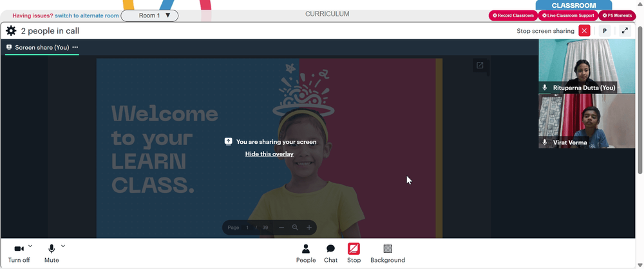Click Rituparna Dutta microphone indicator
Image resolution: width=644 pixels, height=269 pixels.
pos(545,88)
